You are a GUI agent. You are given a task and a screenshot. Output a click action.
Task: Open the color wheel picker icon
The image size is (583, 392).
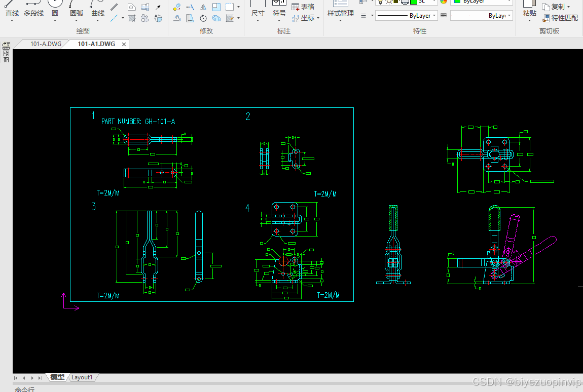(x=444, y=2)
